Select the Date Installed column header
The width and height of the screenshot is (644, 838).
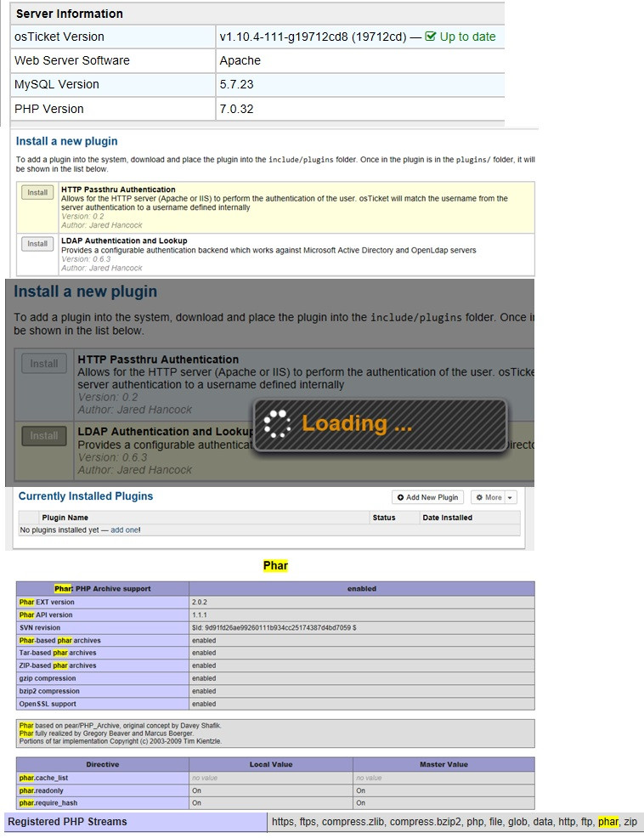point(447,518)
